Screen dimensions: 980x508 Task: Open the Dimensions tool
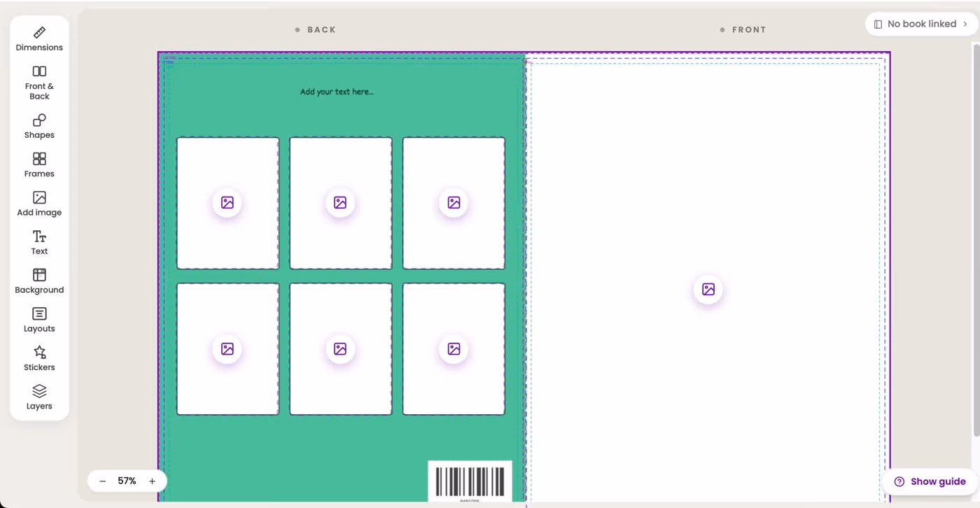point(39,39)
